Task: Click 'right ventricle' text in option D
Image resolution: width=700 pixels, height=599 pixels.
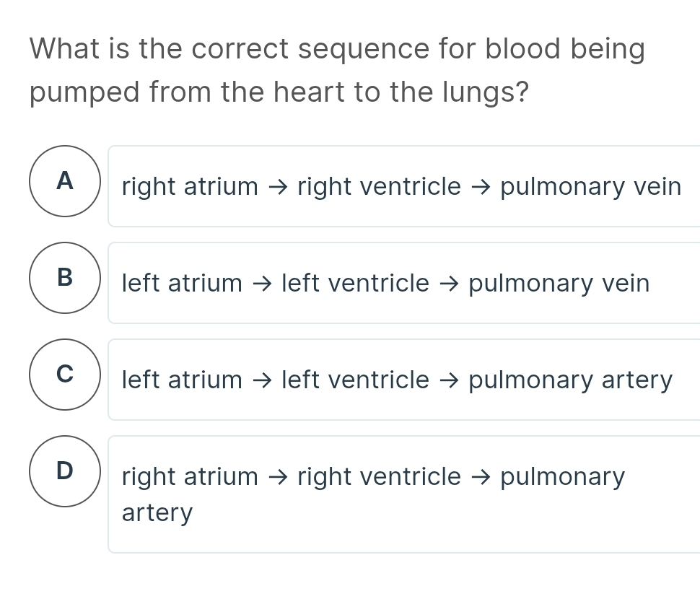Action: [379, 477]
